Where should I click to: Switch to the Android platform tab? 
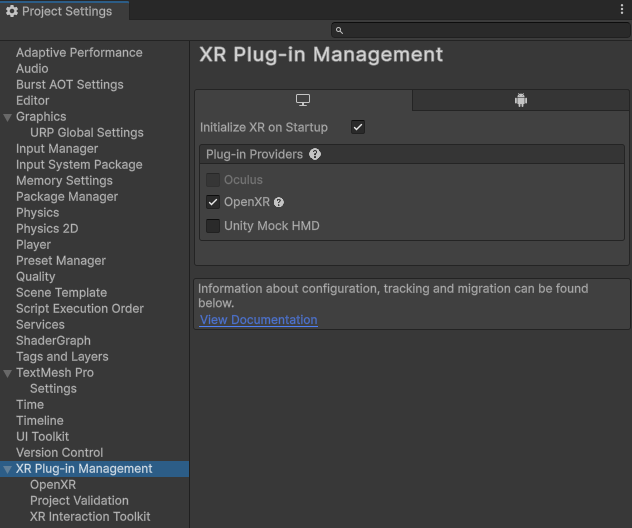(x=521, y=100)
